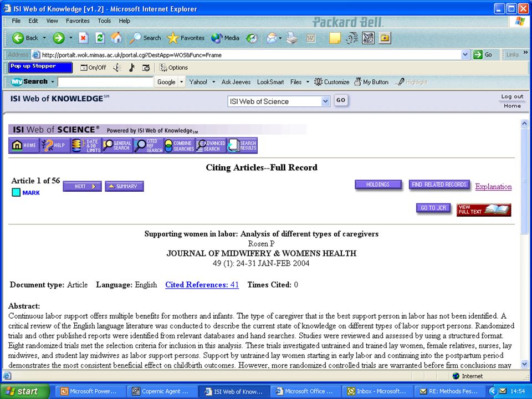Switch to Inbox - Microsoft taskbar item
The height and width of the screenshot is (399, 532).
tap(377, 391)
